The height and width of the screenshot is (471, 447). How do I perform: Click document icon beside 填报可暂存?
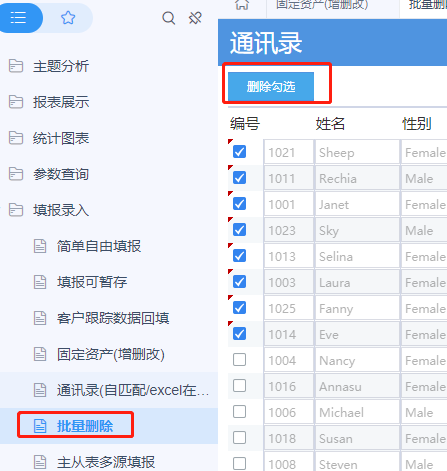pos(40,282)
